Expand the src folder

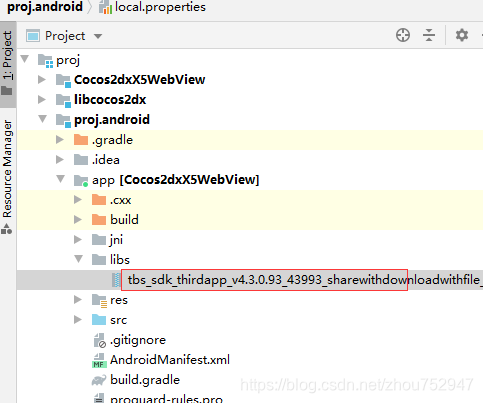(78, 319)
